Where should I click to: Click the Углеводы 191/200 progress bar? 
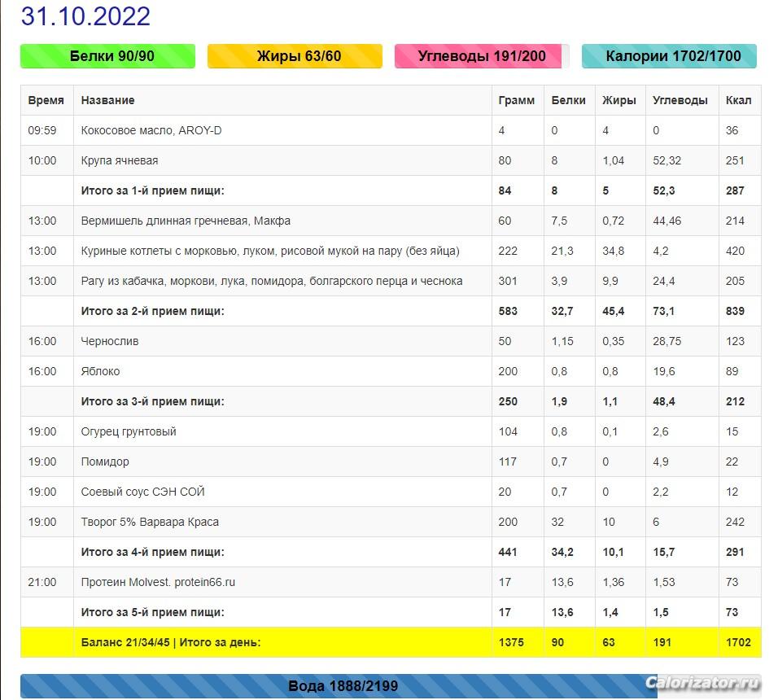coord(482,56)
